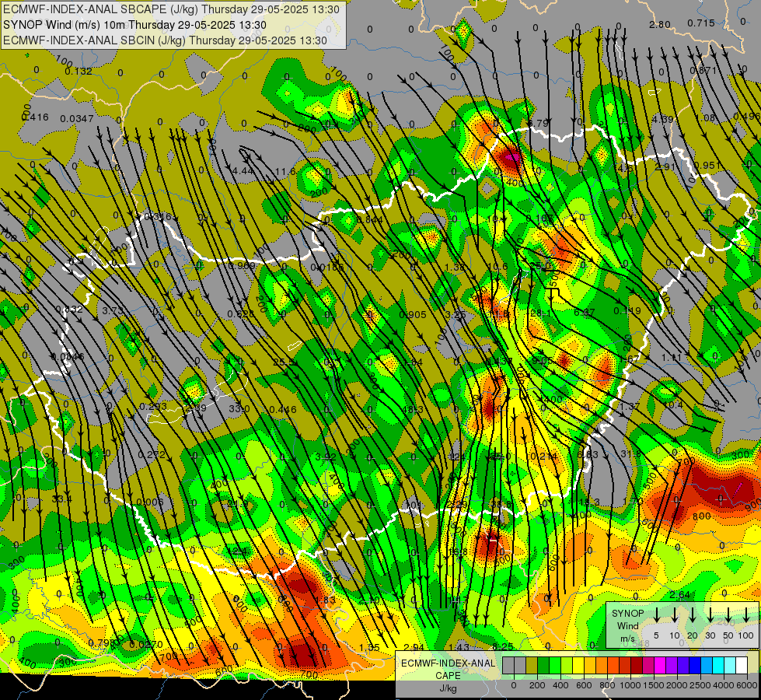This screenshot has height=700, width=761.
Task: Click the 2.80 station value on the map
Action: (x=660, y=24)
